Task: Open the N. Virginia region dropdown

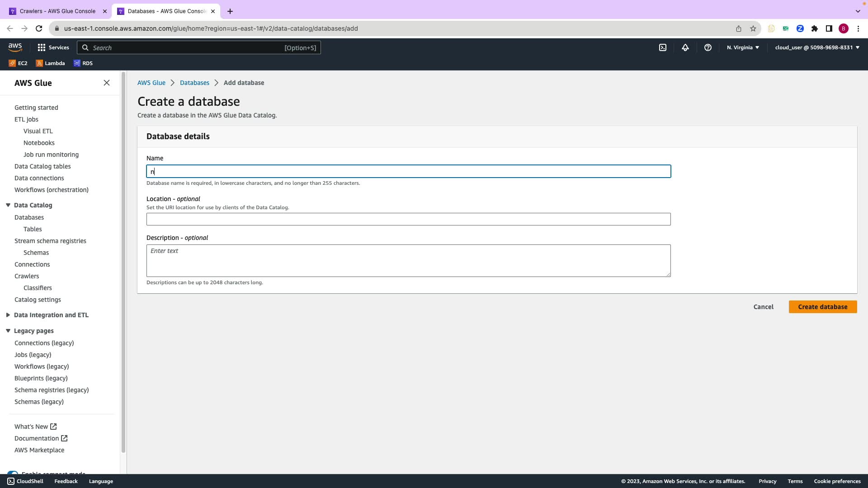Action: [x=743, y=47]
